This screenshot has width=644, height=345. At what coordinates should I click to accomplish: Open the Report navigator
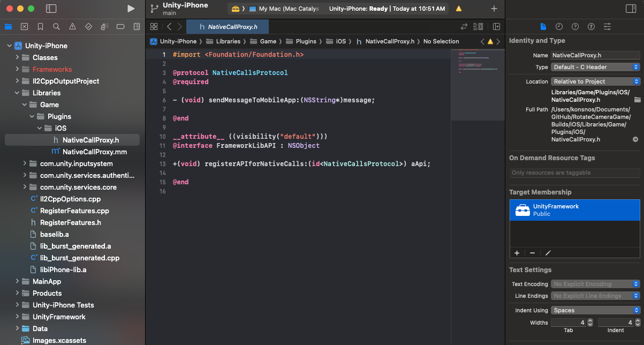point(137,26)
